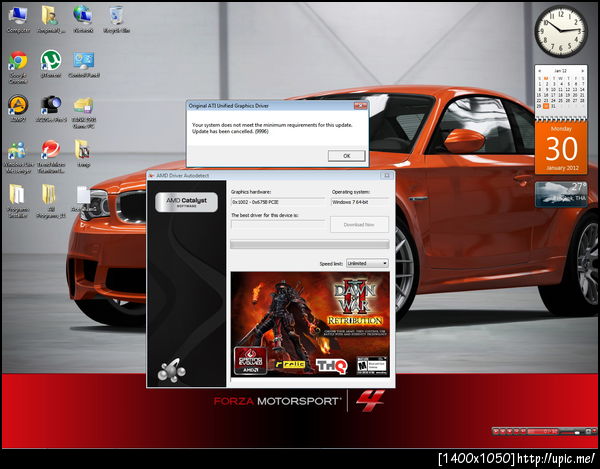
Task: Launch Google Chrome from the desktop
Action: (x=18, y=67)
